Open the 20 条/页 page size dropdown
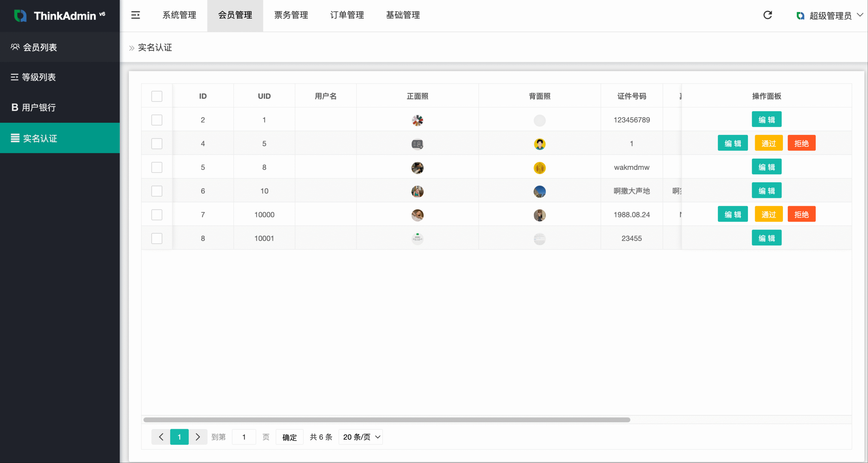868x463 pixels. tap(361, 437)
